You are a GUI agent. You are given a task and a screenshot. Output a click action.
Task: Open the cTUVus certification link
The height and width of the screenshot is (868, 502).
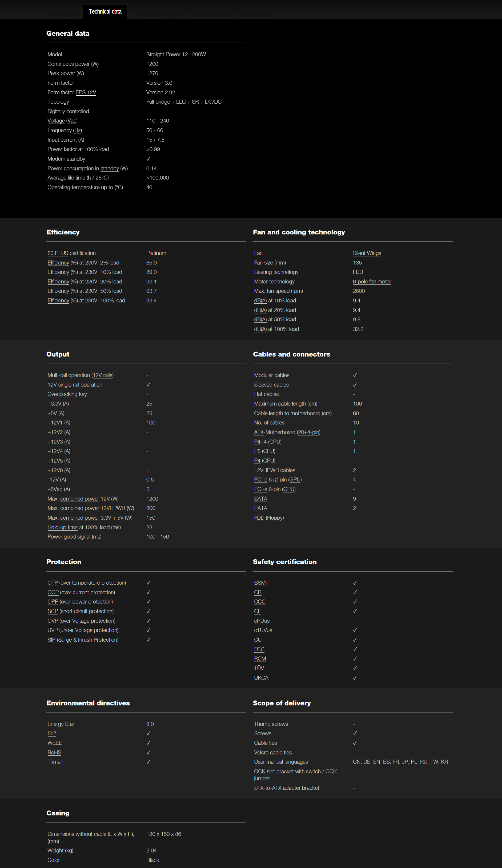click(x=263, y=630)
